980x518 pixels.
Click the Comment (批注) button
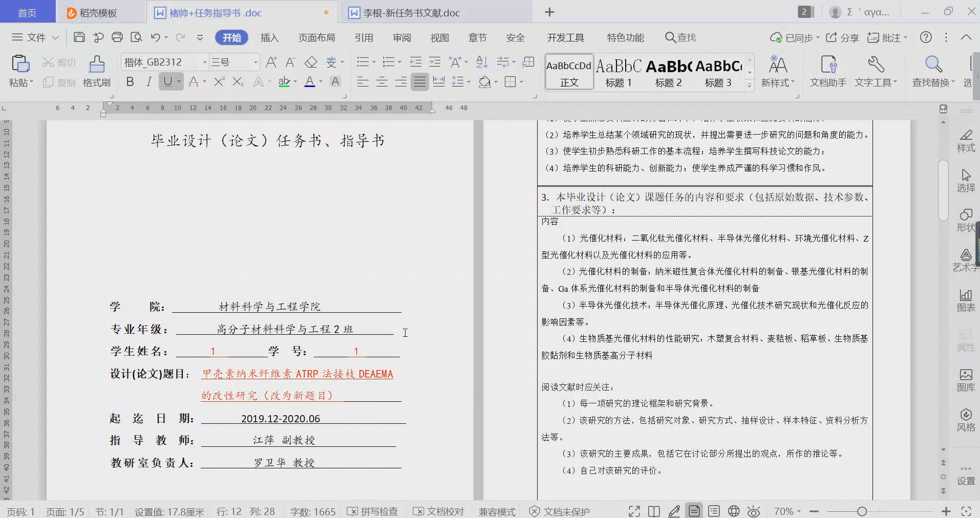[x=887, y=37]
